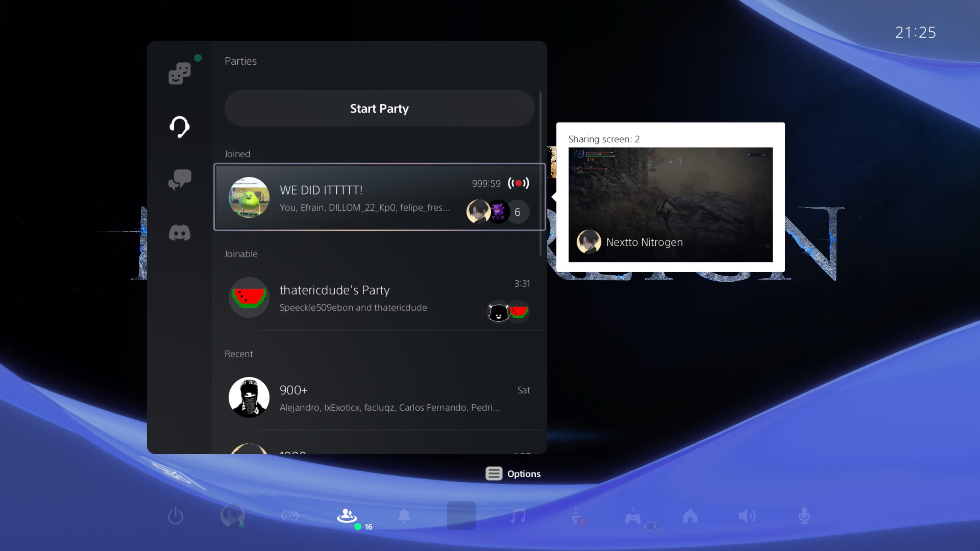Open the Music icon in control center
Viewport: 980px width, 551px height.
coord(518,516)
